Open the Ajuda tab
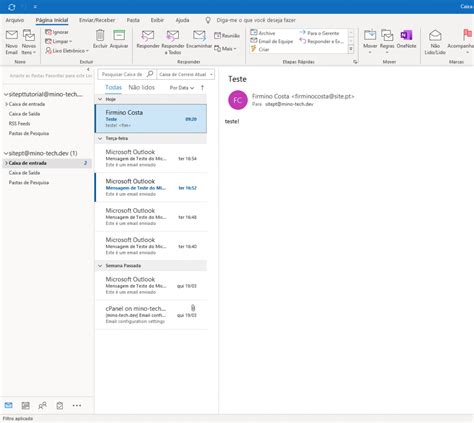The height and width of the screenshot is (423, 474). pyautogui.click(x=182, y=20)
